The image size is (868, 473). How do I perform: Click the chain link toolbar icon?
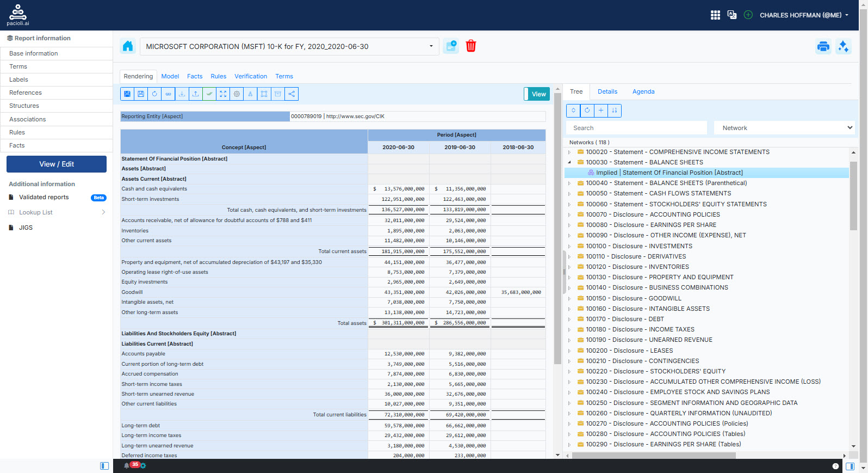tap(168, 94)
